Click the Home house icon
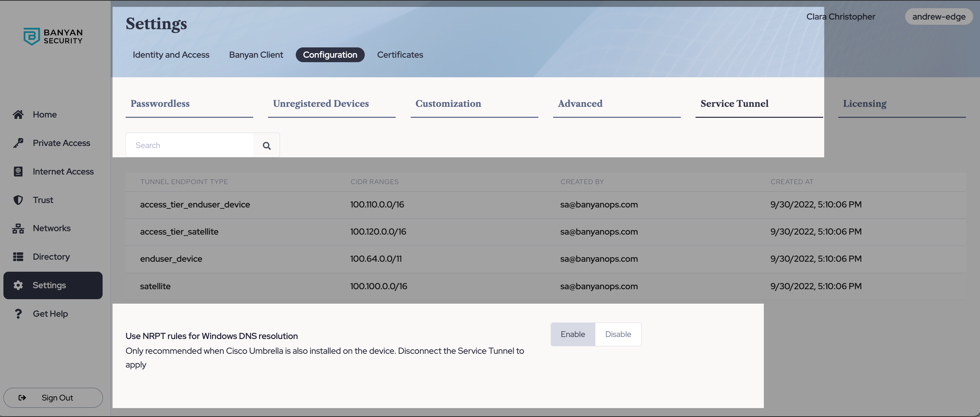 (x=18, y=115)
